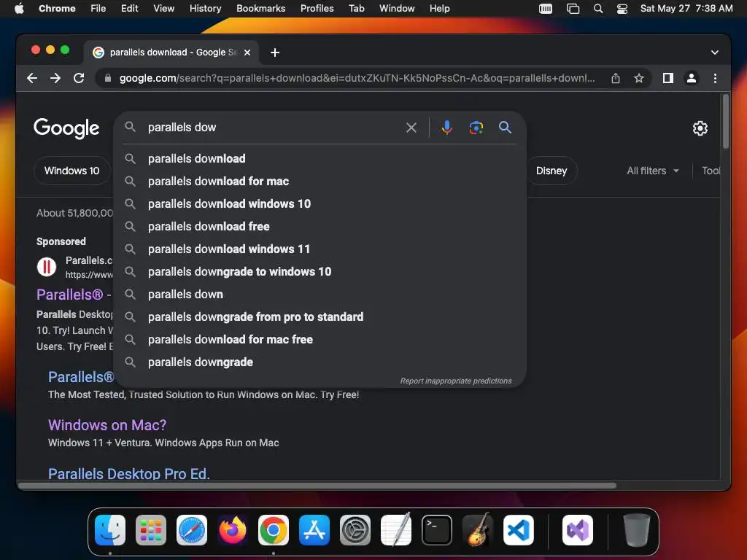Toggle Chrome side panel icon
The width and height of the screenshot is (747, 560).
click(668, 78)
